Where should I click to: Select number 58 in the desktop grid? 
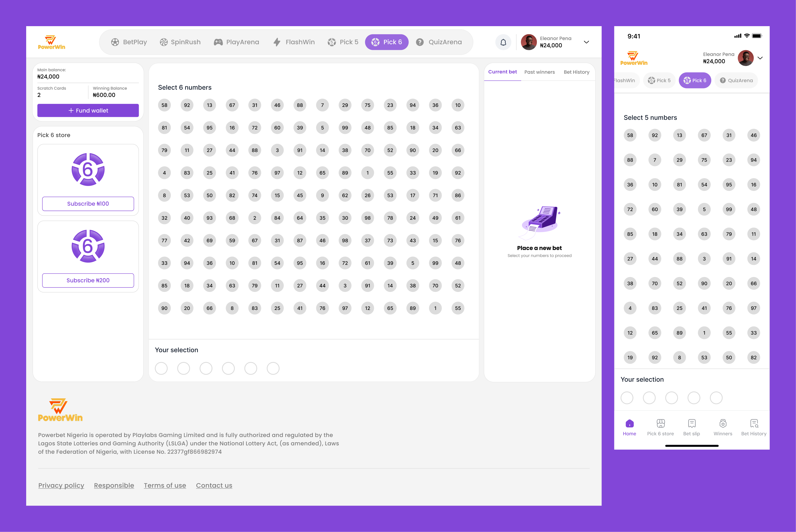point(164,105)
